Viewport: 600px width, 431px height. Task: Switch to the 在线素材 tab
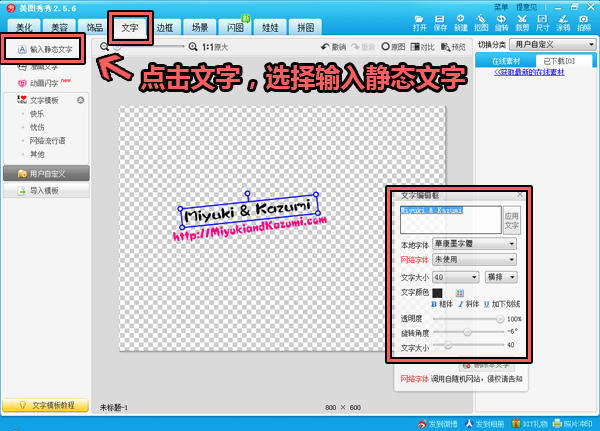(x=511, y=62)
